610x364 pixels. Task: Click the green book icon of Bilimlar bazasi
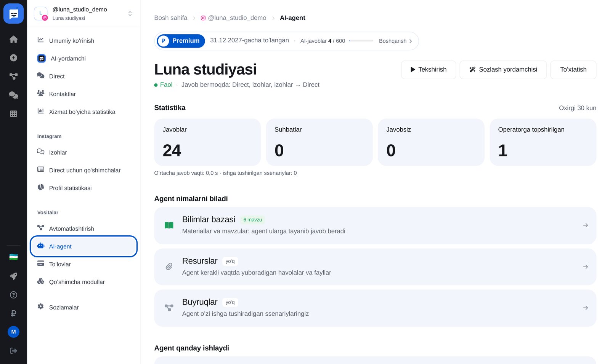point(169,225)
